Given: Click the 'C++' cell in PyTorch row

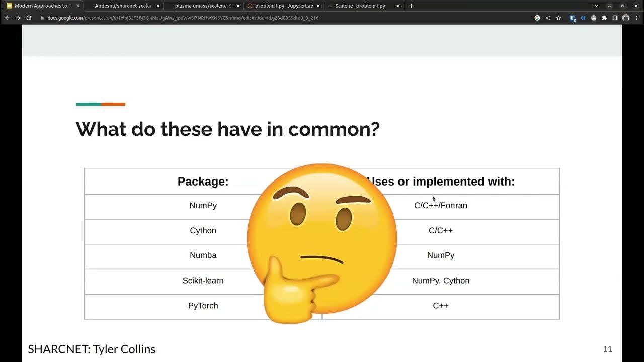Looking at the screenshot, I should 441,306.
